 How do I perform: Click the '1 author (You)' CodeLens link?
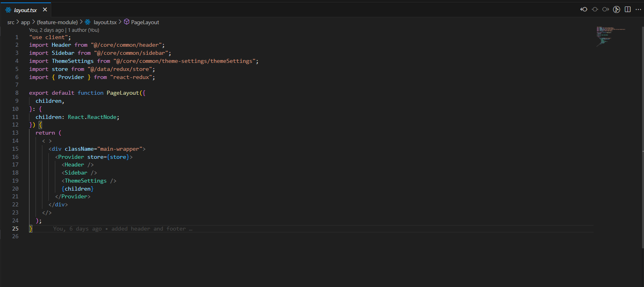coord(84,30)
